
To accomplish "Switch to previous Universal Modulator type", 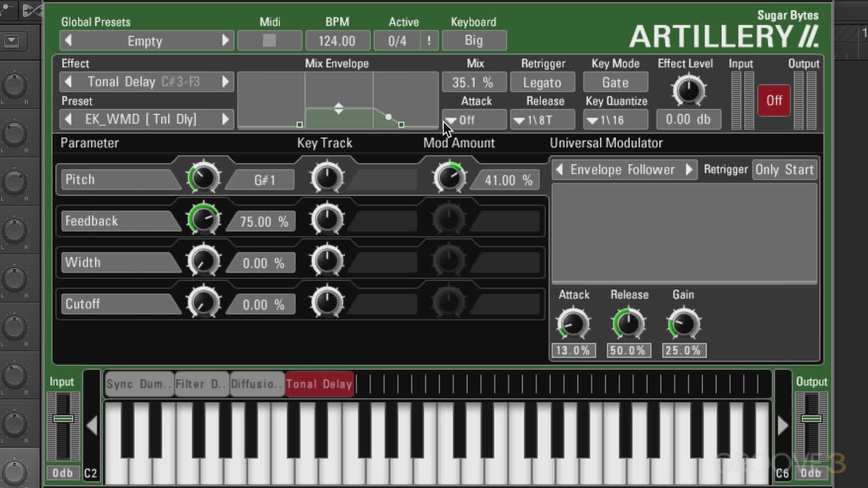I will click(559, 169).
